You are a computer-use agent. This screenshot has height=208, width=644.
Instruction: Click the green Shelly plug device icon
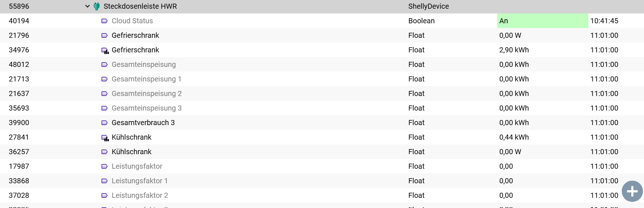click(97, 6)
